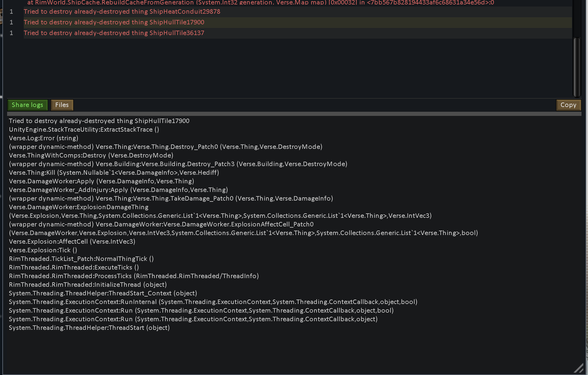Click the ThreadHelper:ThreadStart (object) last line
588x375 pixels.
click(89, 328)
